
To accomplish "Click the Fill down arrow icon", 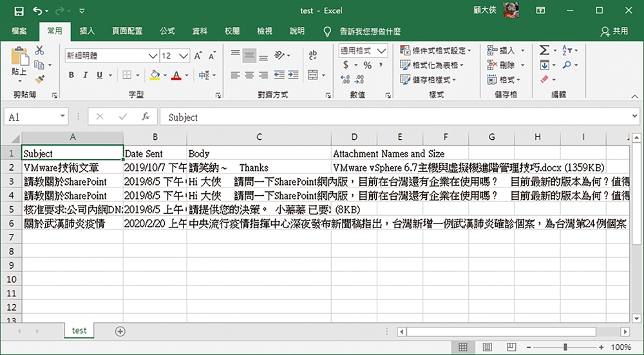I will click(x=545, y=65).
